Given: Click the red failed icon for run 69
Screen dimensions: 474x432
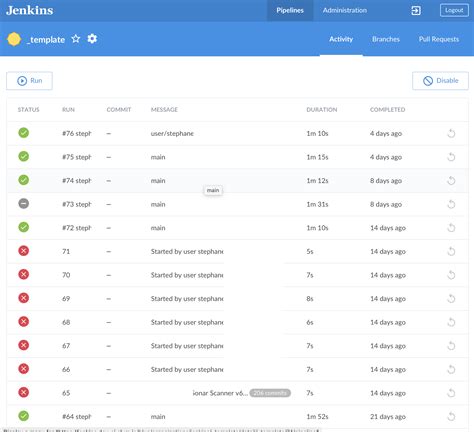Looking at the screenshot, I should click(x=23, y=298).
